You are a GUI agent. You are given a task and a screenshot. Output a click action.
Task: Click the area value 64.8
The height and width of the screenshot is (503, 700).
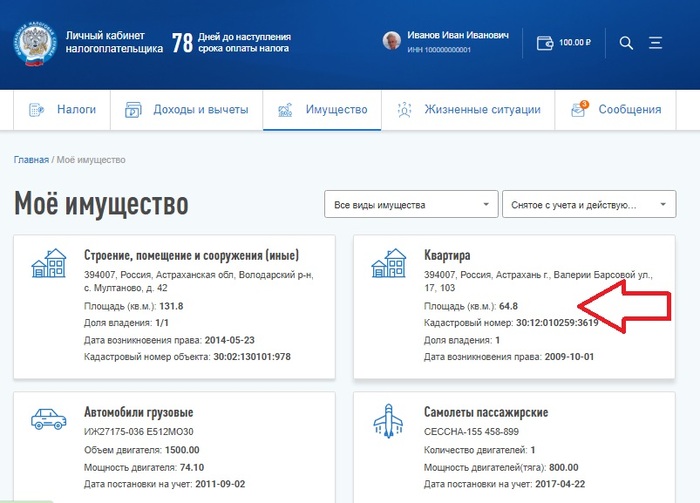pyautogui.click(x=508, y=306)
